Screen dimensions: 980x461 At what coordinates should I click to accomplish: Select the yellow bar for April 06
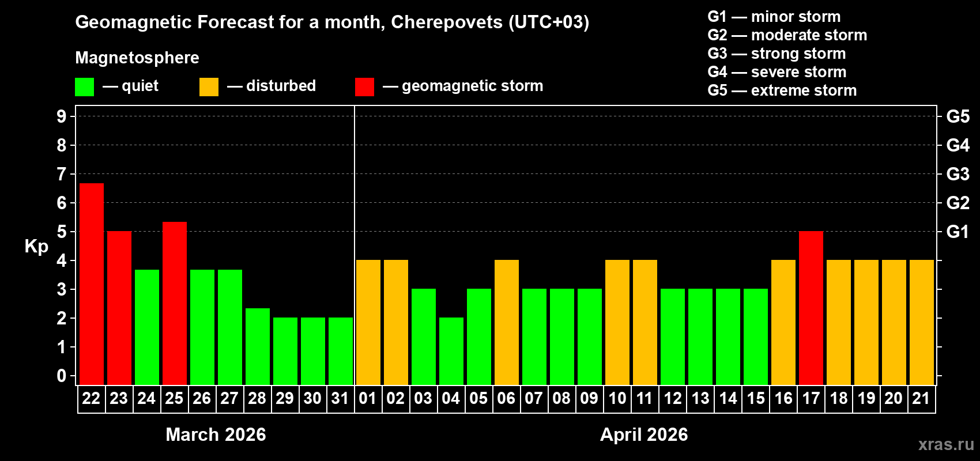point(507,323)
